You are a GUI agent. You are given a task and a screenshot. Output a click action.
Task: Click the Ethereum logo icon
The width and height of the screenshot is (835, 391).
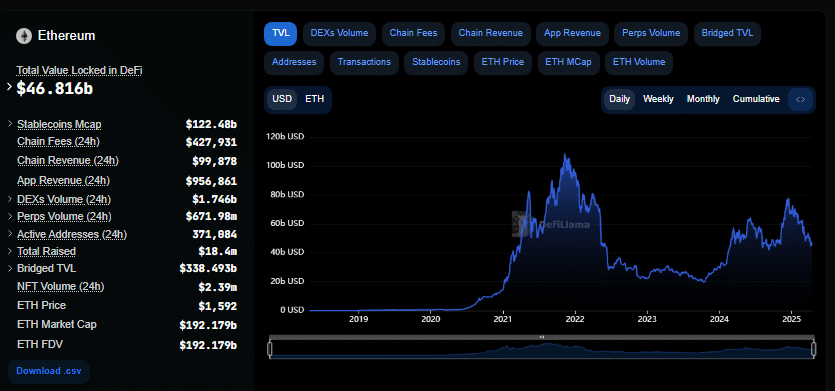24,36
